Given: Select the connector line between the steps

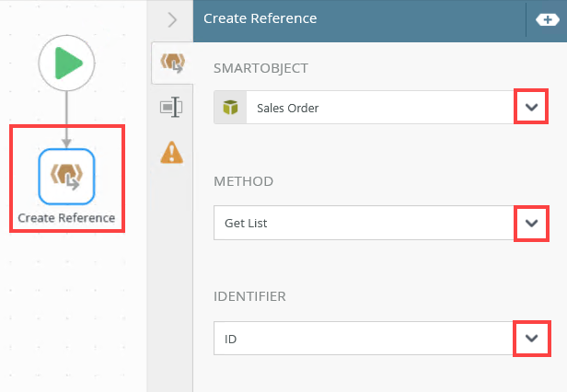Looking at the screenshot, I should pyautogui.click(x=66, y=117).
